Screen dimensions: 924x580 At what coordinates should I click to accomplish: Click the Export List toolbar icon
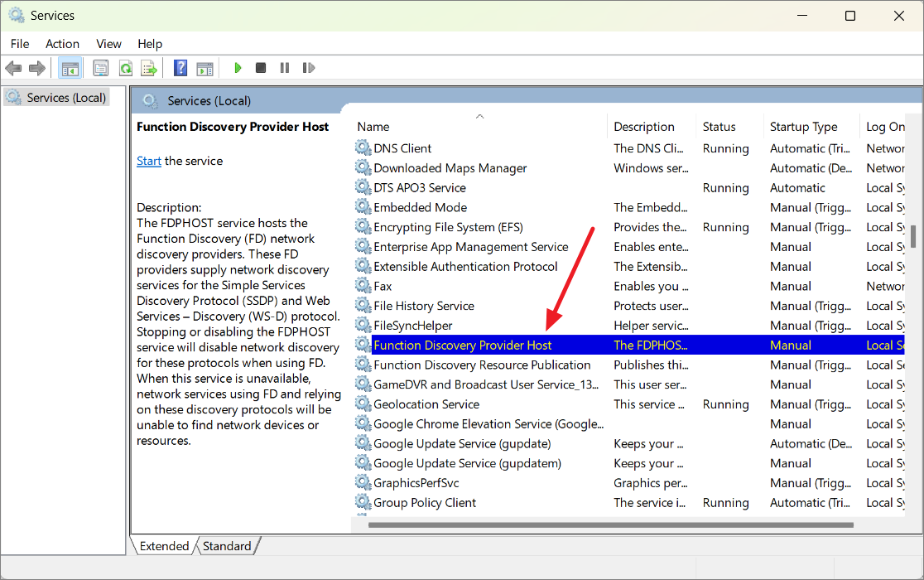pyautogui.click(x=149, y=67)
